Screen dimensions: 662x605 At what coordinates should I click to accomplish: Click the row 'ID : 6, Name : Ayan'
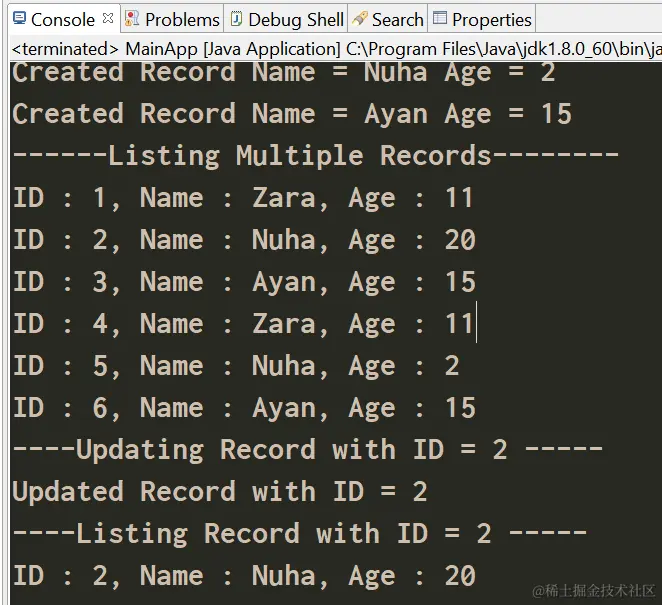click(244, 408)
